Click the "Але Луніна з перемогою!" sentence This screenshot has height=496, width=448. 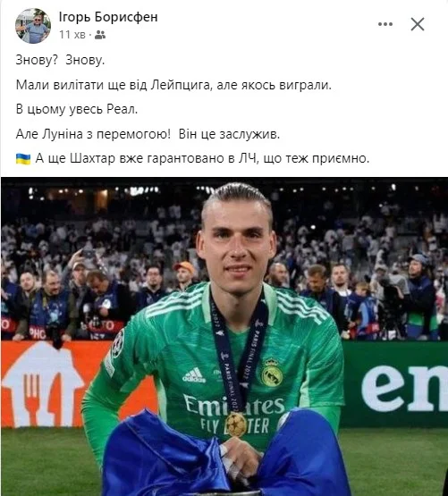(93, 134)
